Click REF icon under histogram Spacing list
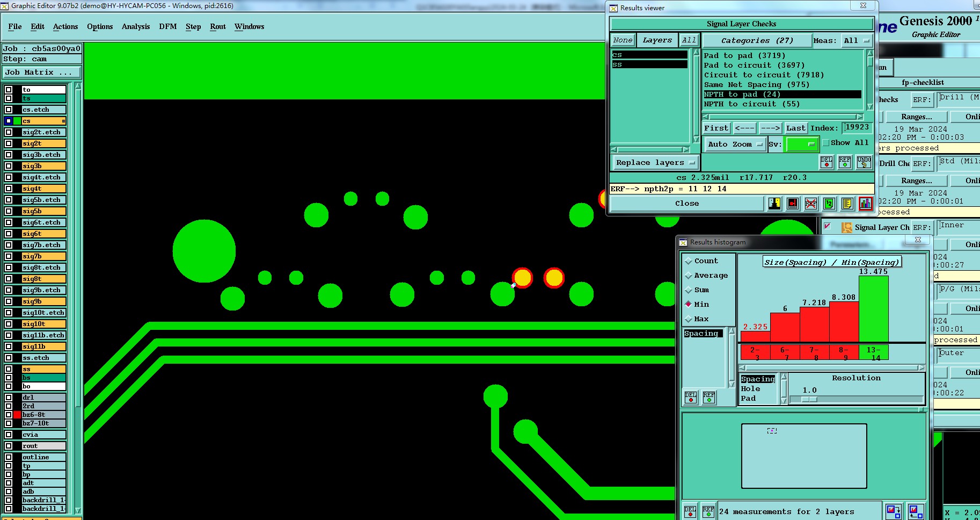 709,398
